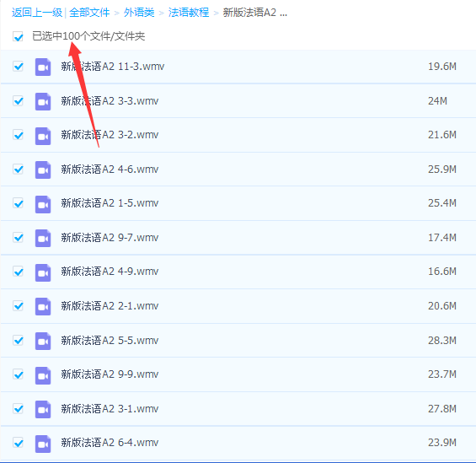Toggle the select-all checkbox next to 已选中100个文件
This screenshot has height=463, width=476.
click(x=18, y=36)
